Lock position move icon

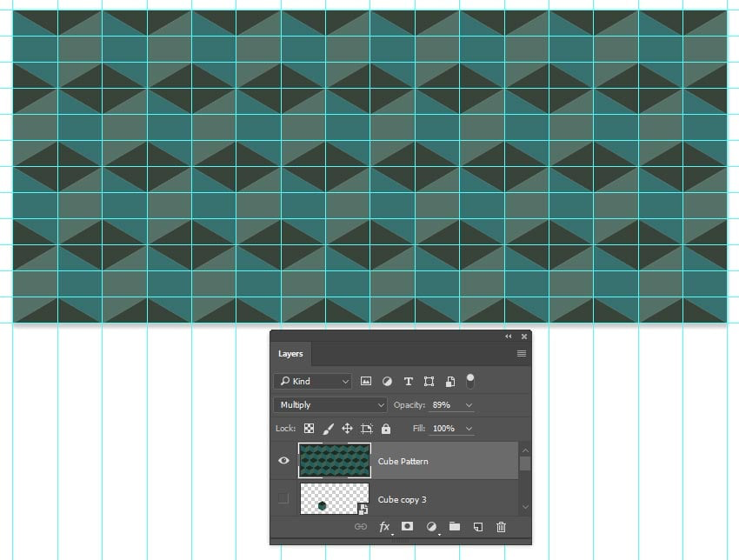347,429
